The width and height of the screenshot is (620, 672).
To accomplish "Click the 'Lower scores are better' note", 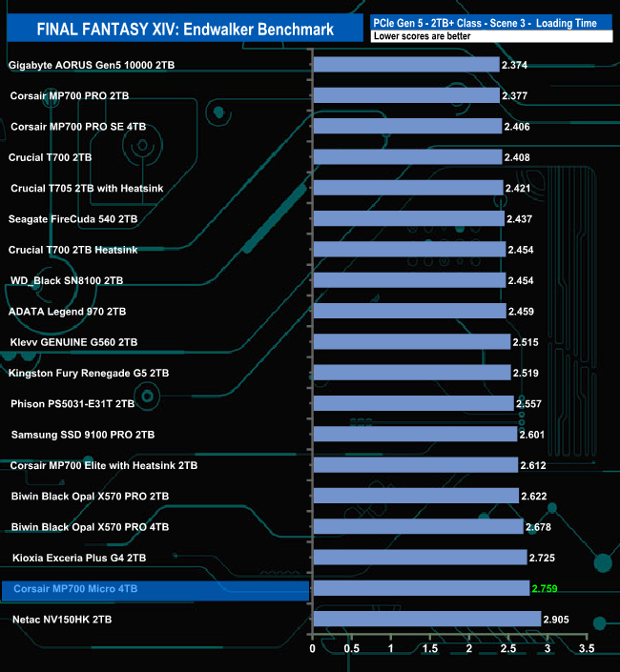I will [x=422, y=36].
